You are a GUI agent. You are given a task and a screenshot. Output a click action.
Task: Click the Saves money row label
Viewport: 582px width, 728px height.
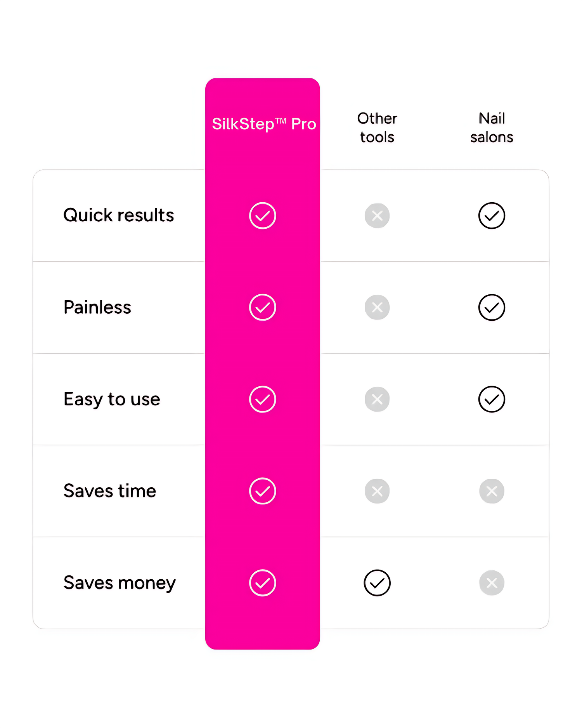point(120,583)
